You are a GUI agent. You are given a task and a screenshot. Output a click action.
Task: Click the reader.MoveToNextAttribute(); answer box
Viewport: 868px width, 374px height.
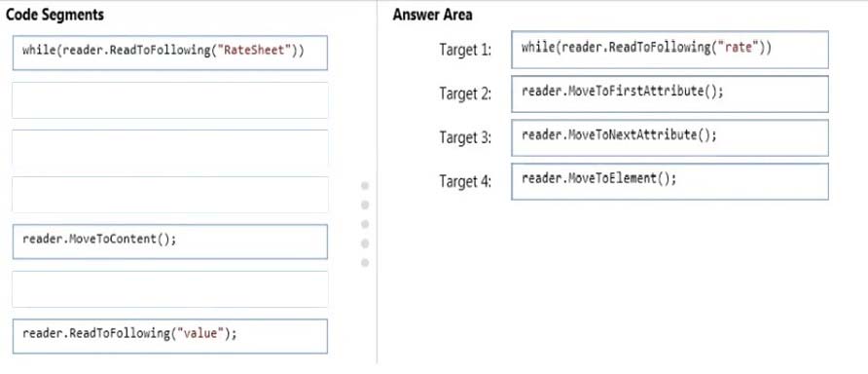669,138
